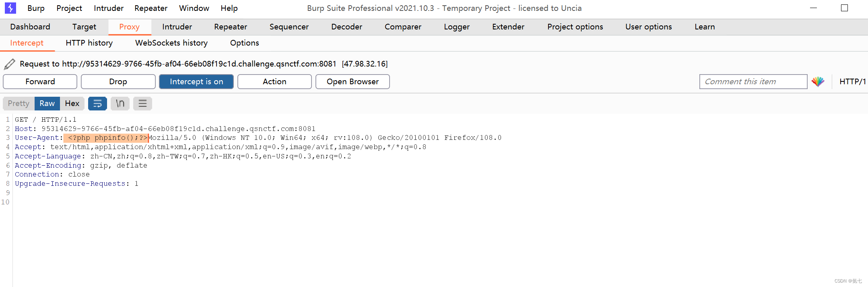
Task: Click the request target URL text
Action: point(199,64)
